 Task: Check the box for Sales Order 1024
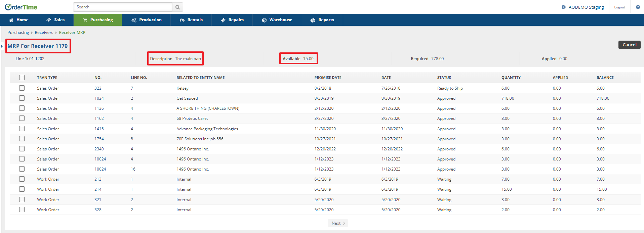(x=22, y=98)
